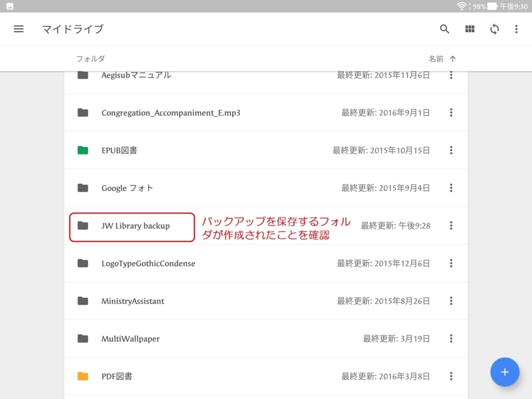
Task: Open the top-right overflow menu
Action: [x=516, y=29]
